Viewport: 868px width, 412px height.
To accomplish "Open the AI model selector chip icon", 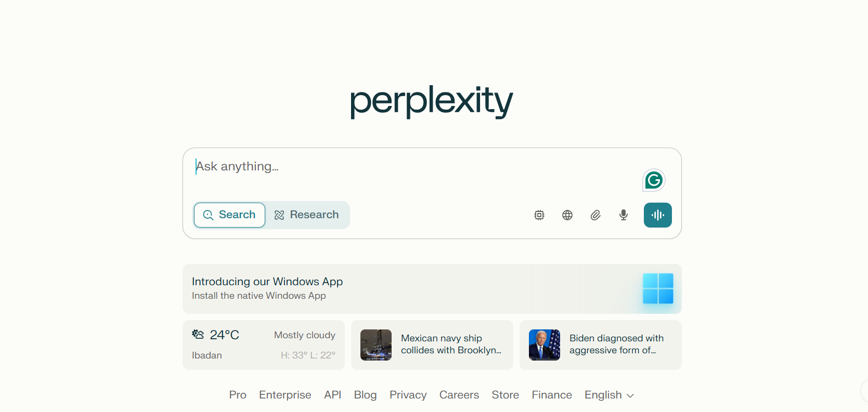I will coord(539,215).
